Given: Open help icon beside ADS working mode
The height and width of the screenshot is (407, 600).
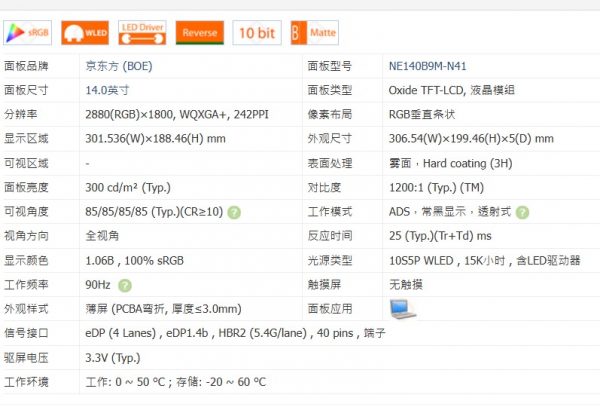Looking at the screenshot, I should [522, 212].
